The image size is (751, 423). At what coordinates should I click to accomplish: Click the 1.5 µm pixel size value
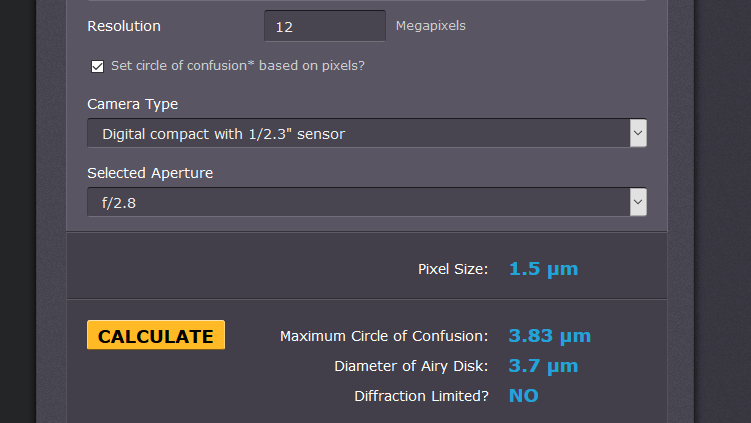click(543, 268)
